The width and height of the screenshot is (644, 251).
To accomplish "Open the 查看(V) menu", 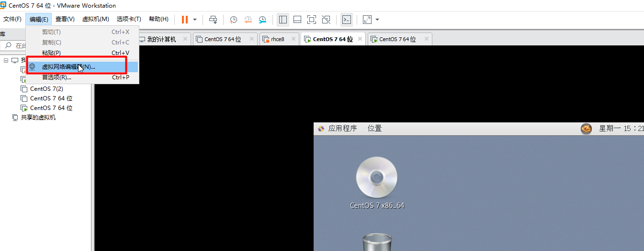I will [x=65, y=19].
